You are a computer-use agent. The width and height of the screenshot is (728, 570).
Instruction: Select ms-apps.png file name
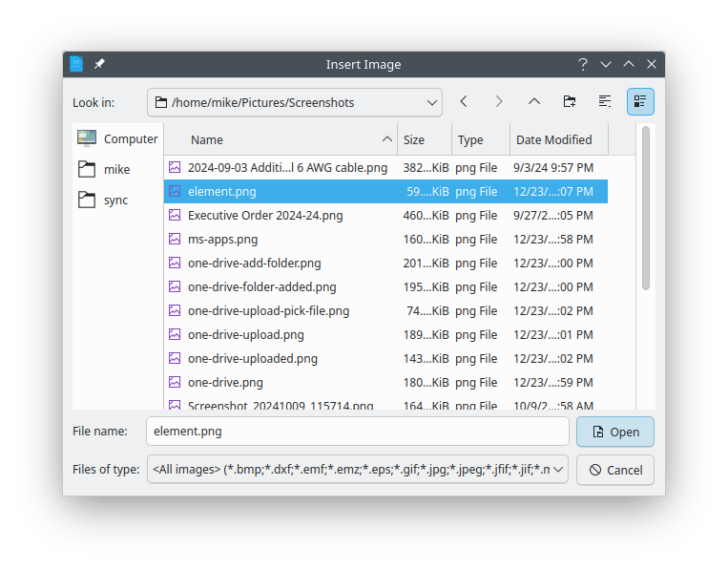point(222,240)
